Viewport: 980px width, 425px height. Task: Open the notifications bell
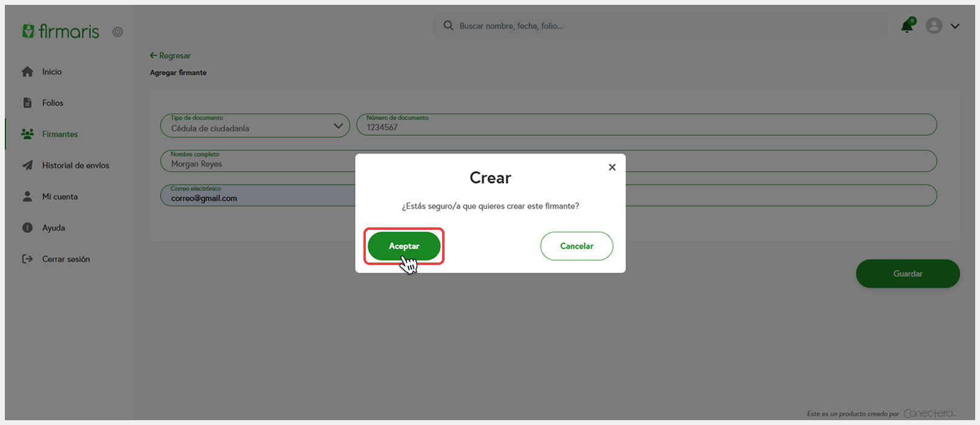coord(907,26)
